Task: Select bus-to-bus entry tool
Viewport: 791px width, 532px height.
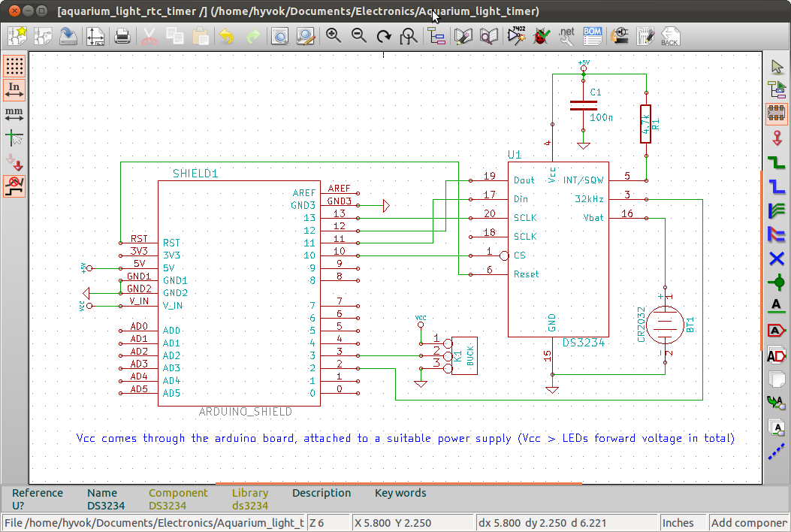Action: 777,234
